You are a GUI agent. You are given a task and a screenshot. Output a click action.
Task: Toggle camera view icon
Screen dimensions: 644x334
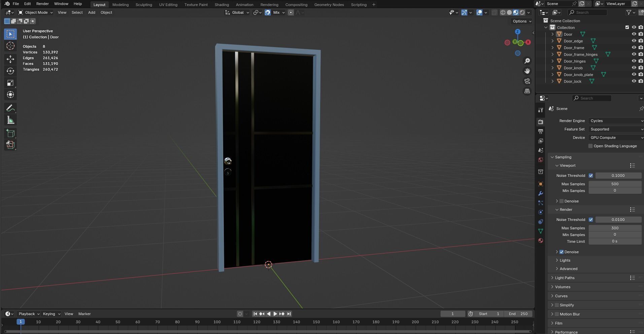coord(527,81)
